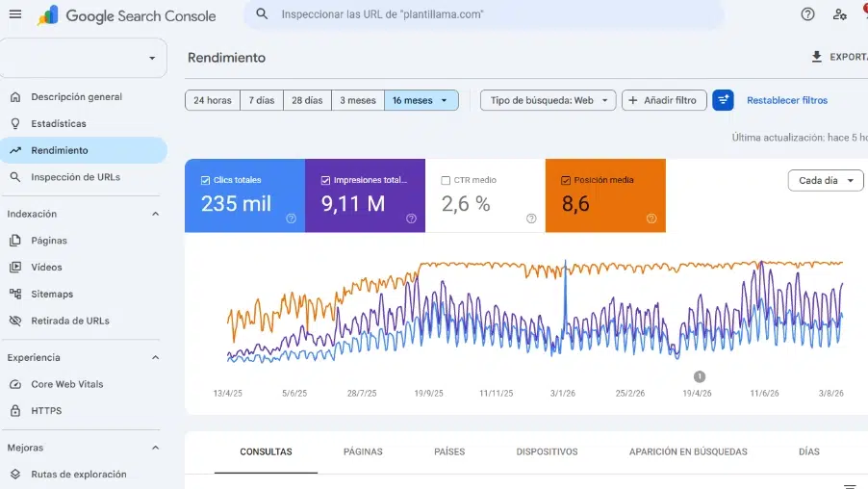
Task: Click the Inspección de URLs magnifier icon
Action: 15,177
